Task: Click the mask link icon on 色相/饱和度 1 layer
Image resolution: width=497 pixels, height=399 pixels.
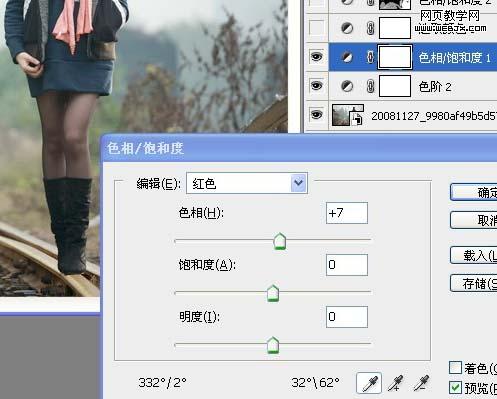Action: 370,57
